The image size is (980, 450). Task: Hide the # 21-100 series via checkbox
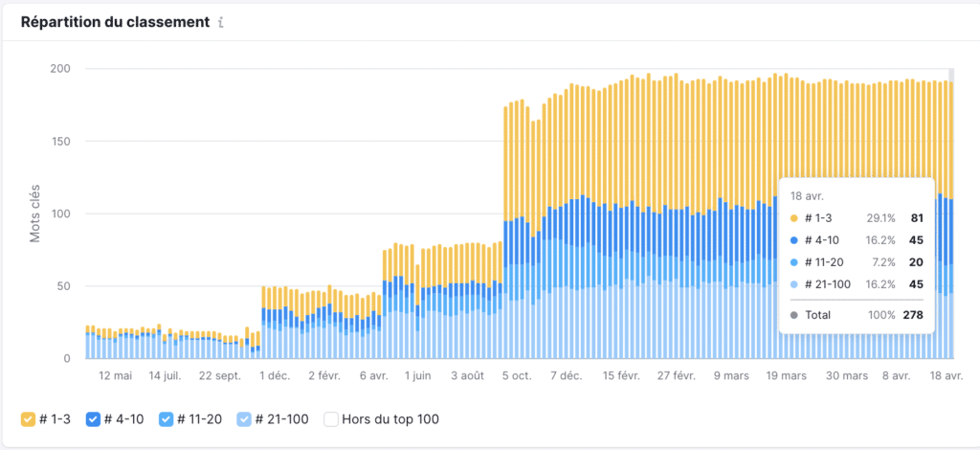245,419
